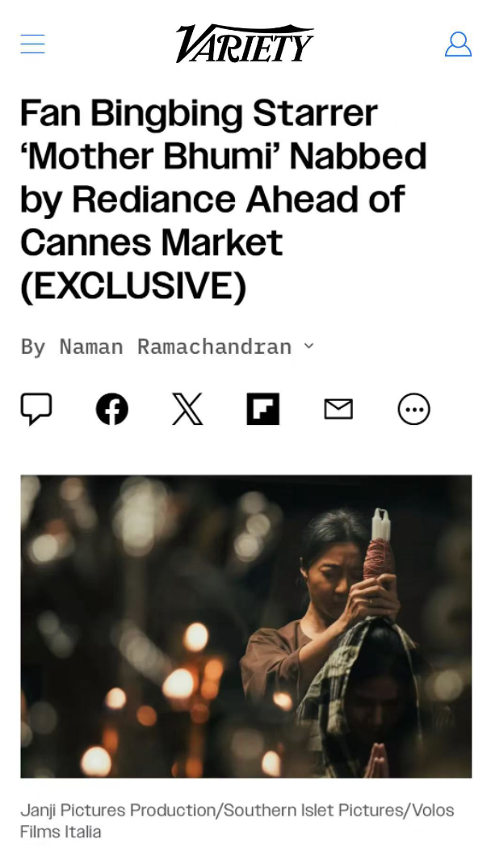Click 'Fan Bingbing Starrer' in the headline

pyautogui.click(x=199, y=113)
